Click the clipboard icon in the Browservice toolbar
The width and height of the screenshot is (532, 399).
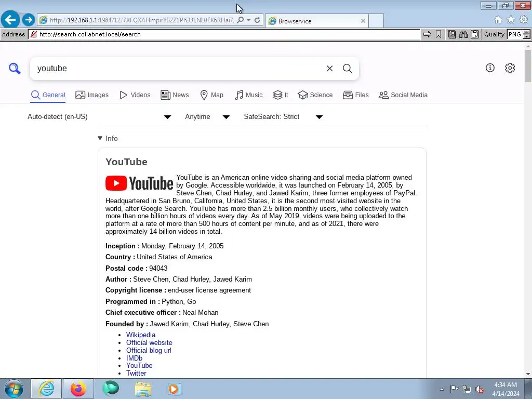pyautogui.click(x=475, y=34)
